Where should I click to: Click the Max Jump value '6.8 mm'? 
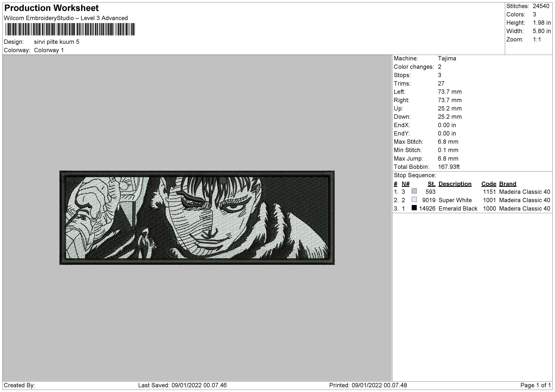click(x=448, y=159)
